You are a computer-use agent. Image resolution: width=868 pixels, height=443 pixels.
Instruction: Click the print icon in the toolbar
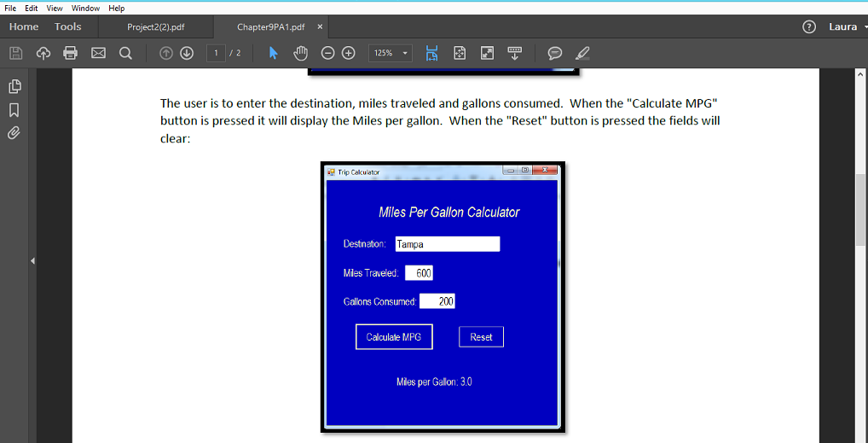tap(71, 53)
